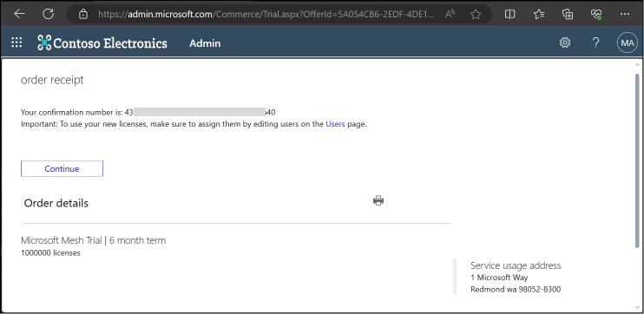Open the MA account menu
The height and width of the screenshot is (314, 644).
[x=628, y=43]
